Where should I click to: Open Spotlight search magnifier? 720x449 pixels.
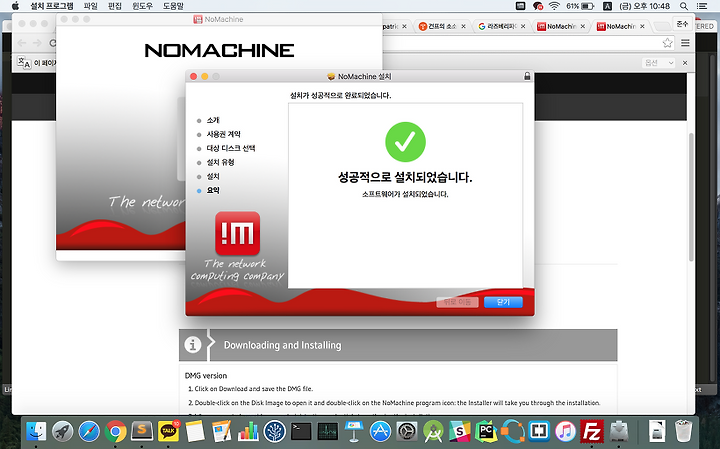[x=684, y=6]
